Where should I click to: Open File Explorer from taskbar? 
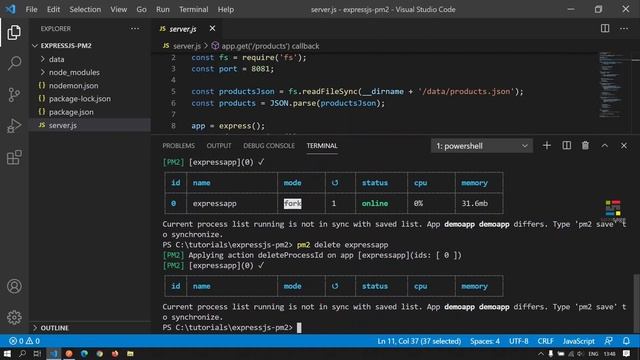coord(130,354)
